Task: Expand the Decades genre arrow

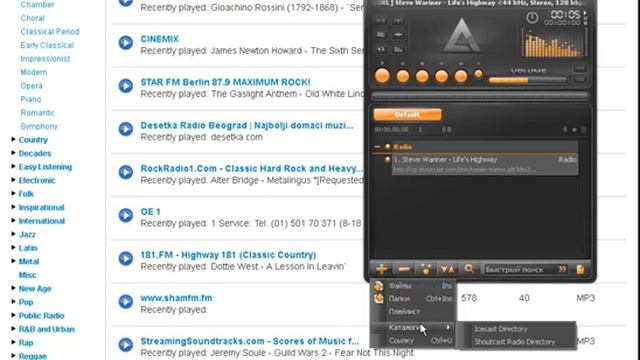Action: coord(13,153)
